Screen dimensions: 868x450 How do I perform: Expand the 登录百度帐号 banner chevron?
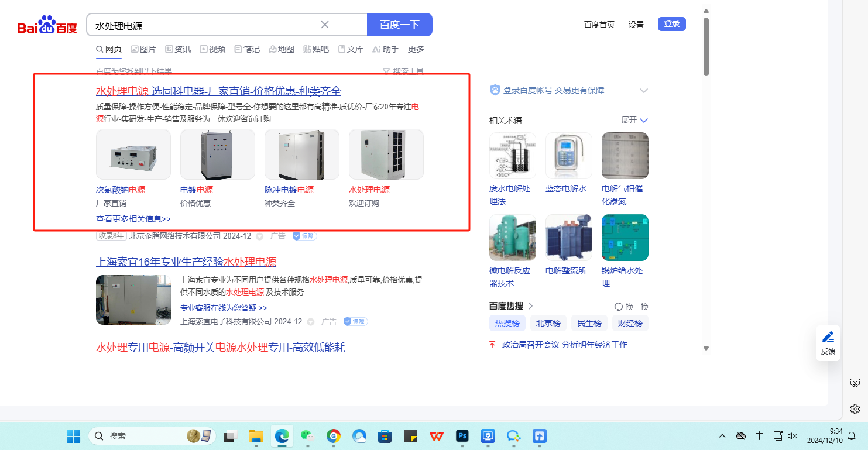(x=644, y=91)
